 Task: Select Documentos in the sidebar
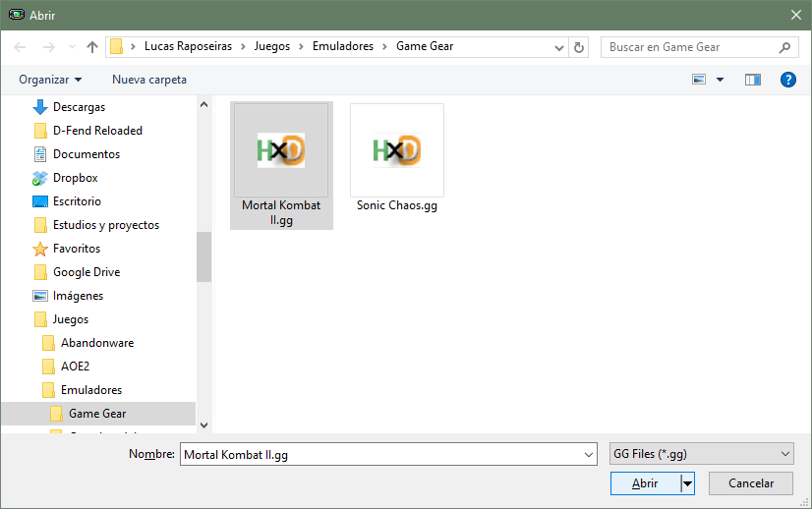tap(87, 154)
